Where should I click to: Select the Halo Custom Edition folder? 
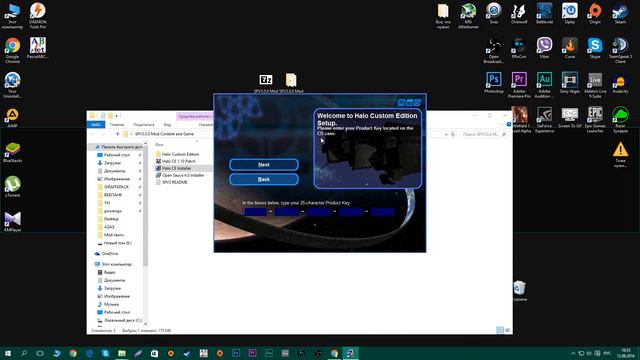coord(177,154)
